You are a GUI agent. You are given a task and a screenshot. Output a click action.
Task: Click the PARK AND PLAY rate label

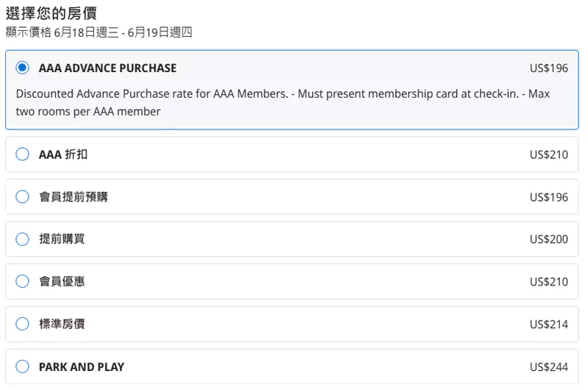[82, 366]
